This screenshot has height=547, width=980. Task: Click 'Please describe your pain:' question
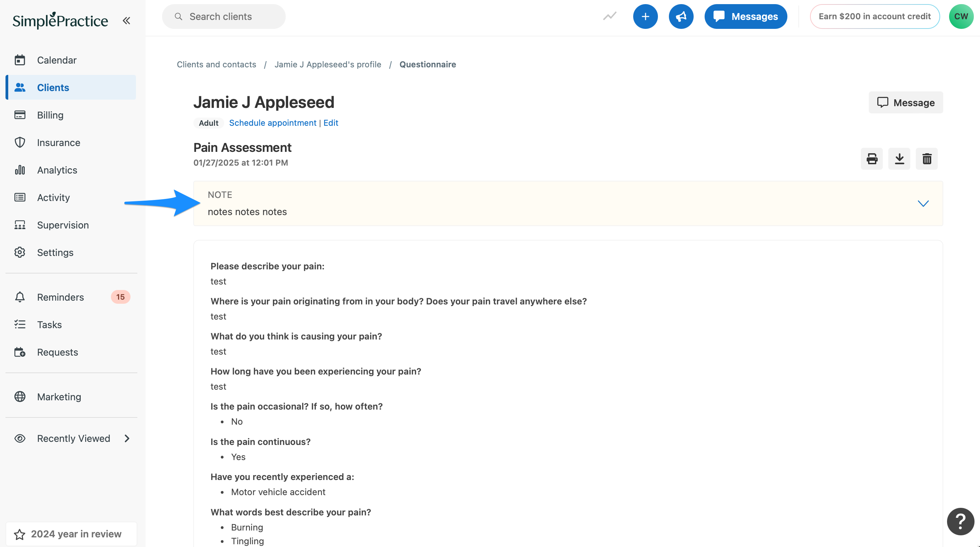tap(267, 266)
